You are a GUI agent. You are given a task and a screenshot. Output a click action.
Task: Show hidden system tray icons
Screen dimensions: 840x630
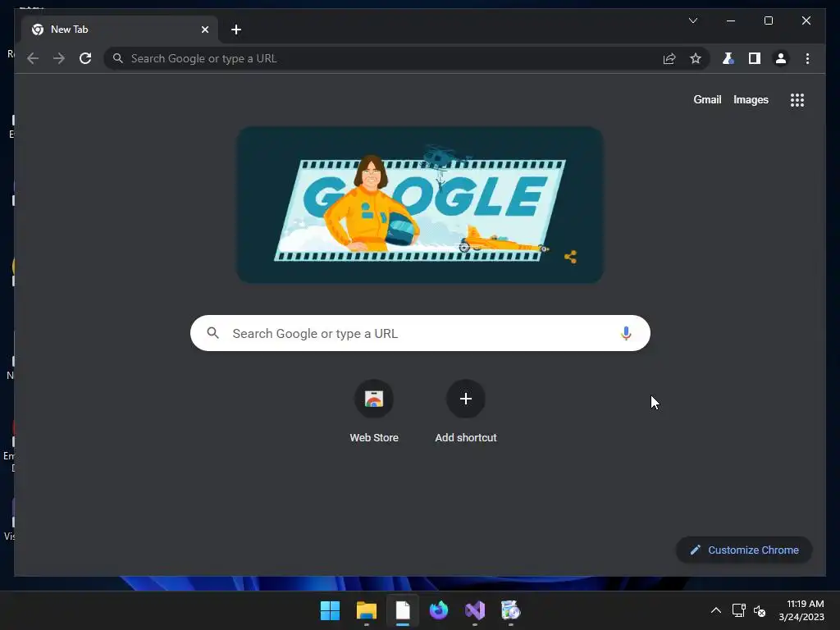tap(715, 610)
